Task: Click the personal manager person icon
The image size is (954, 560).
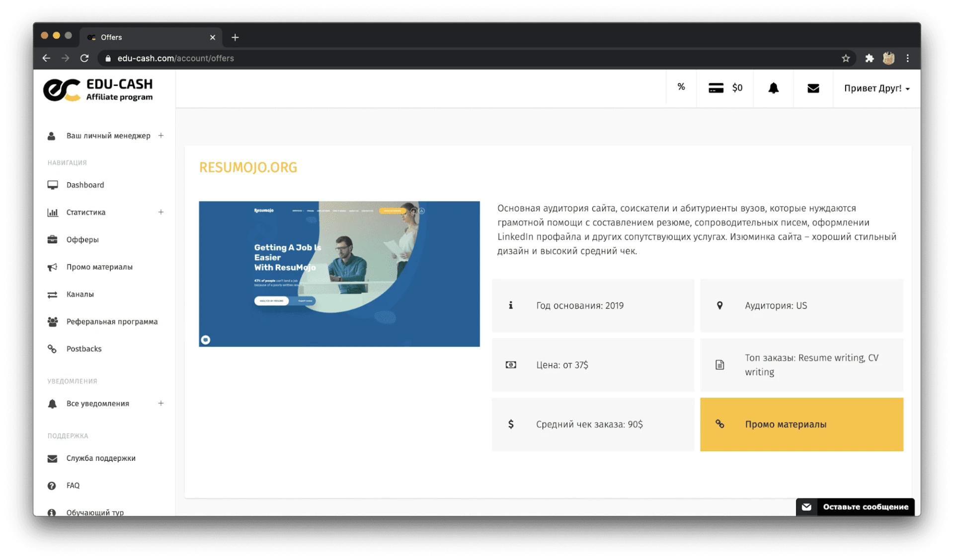Action: pos(51,136)
